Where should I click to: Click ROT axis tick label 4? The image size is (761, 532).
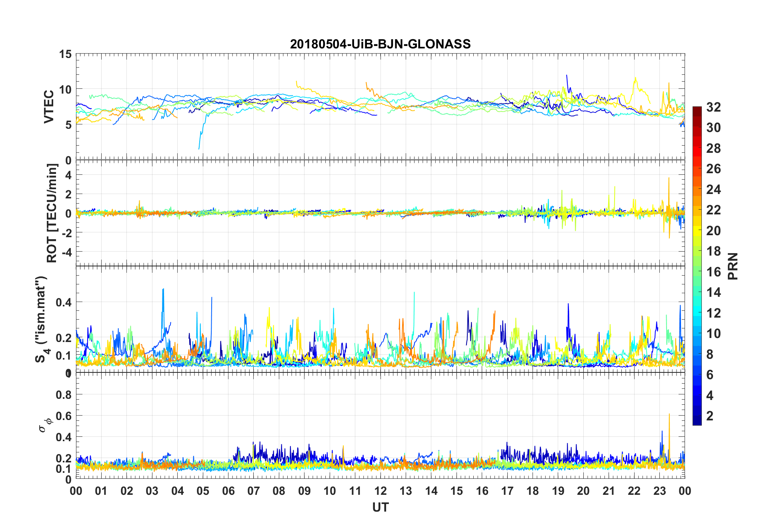pos(68,175)
